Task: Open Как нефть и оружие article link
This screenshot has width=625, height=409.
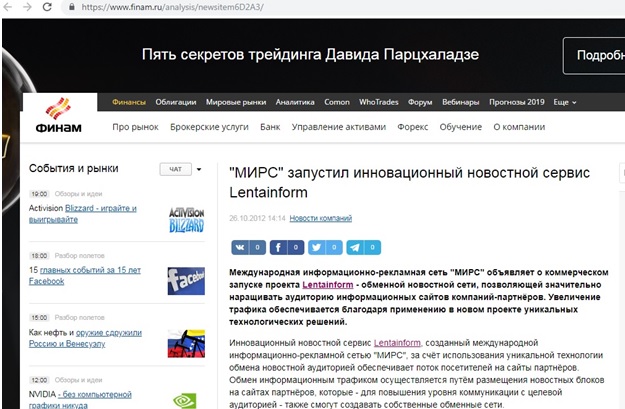Action: [85, 338]
